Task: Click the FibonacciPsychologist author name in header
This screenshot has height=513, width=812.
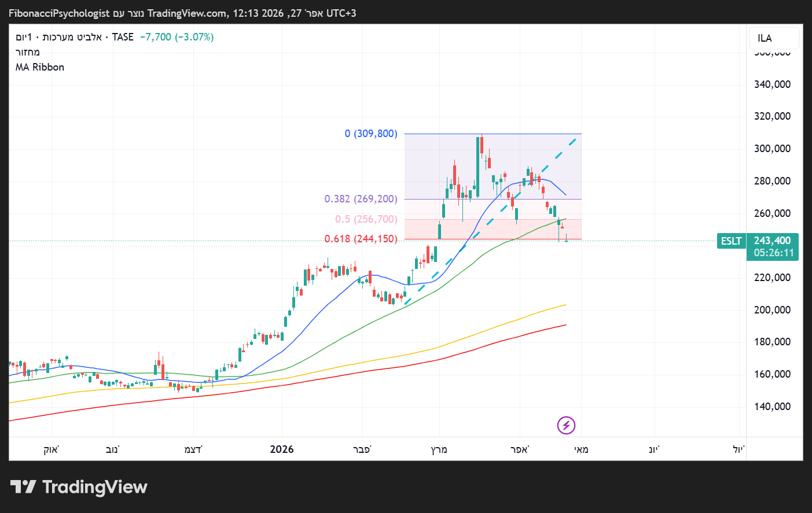Action: 59,13
